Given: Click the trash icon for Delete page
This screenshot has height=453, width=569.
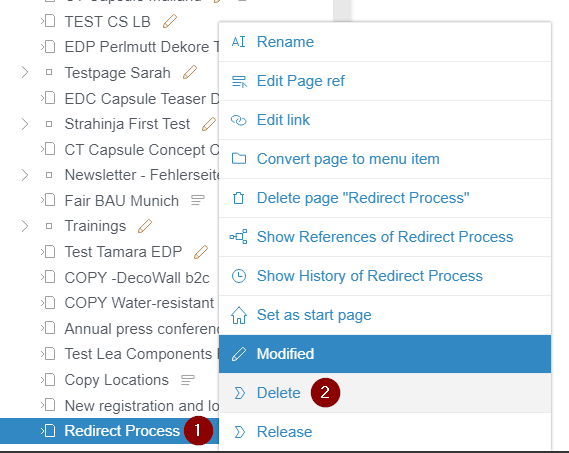Looking at the screenshot, I should coord(238,198).
